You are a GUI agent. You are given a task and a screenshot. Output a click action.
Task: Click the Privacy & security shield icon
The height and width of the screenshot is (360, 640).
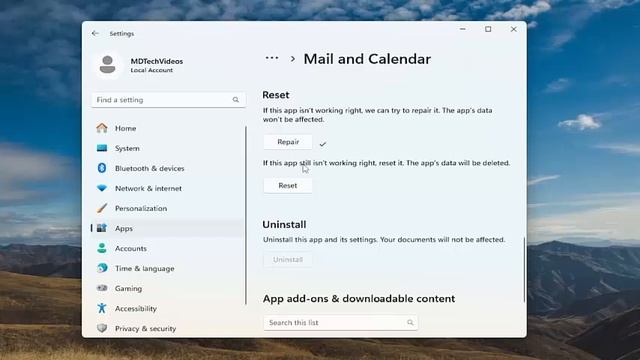coord(102,328)
